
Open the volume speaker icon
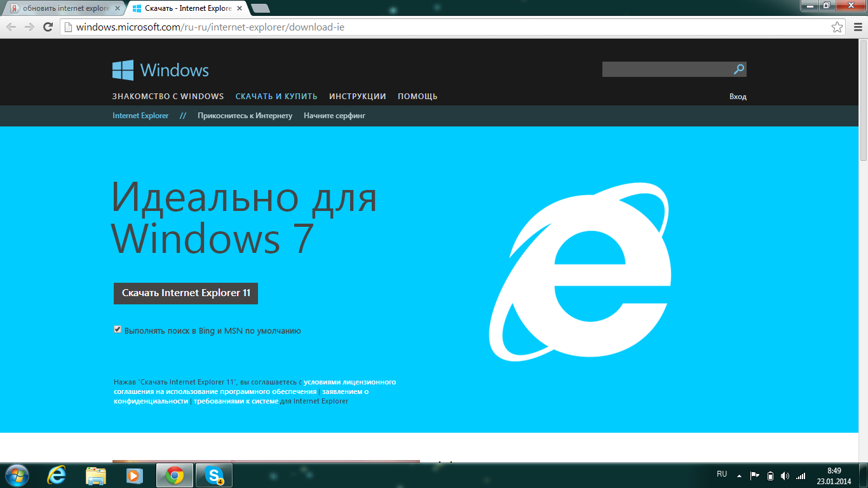click(x=785, y=475)
